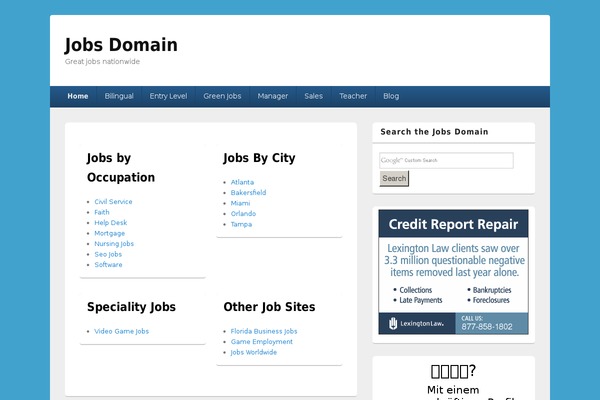Screen dimensions: 600x400
Task: Open Video Game Jobs link
Action: click(x=122, y=331)
